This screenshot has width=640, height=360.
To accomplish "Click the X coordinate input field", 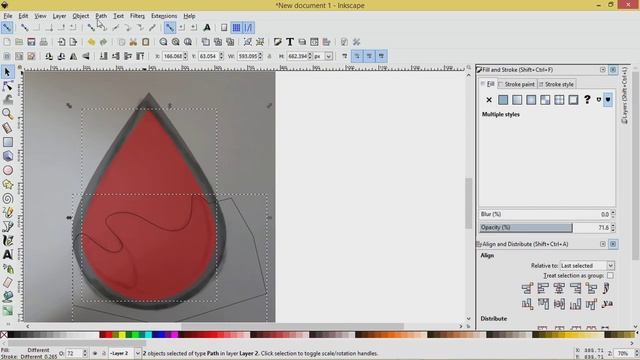I will point(173,56).
